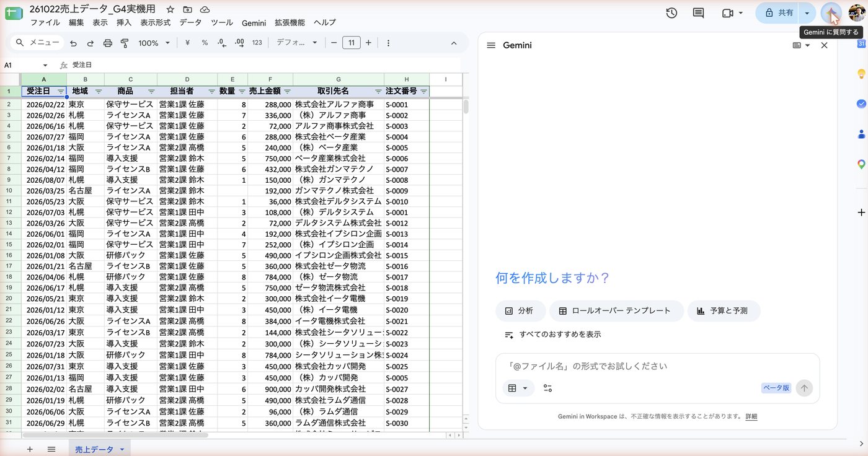This screenshot has width=868, height=456.
Task: Expand the share options arrow
Action: coord(807,13)
